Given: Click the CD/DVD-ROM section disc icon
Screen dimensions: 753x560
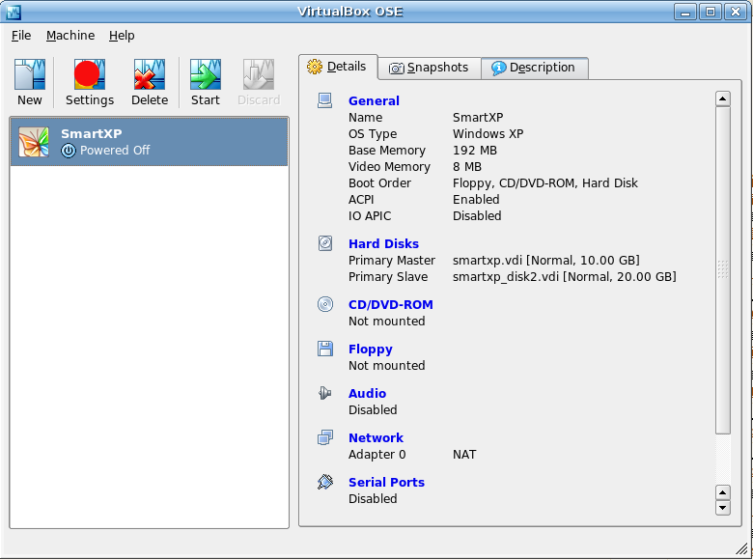Looking at the screenshot, I should pyautogui.click(x=325, y=304).
